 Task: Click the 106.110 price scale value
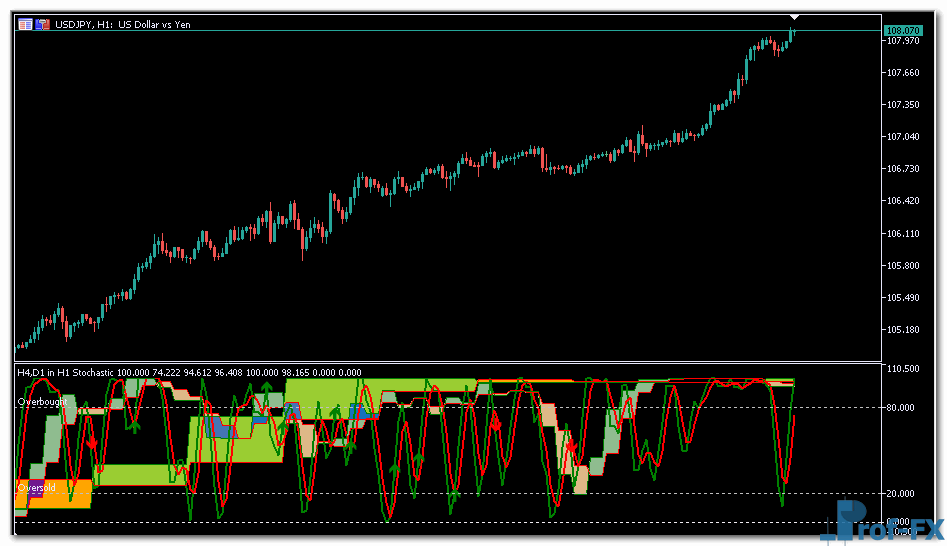point(902,234)
